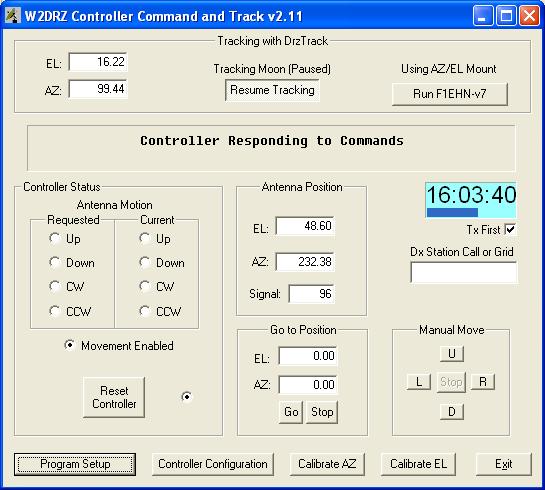The height and width of the screenshot is (490, 545).
Task: Click Resume Tracking button
Action: coord(272,90)
